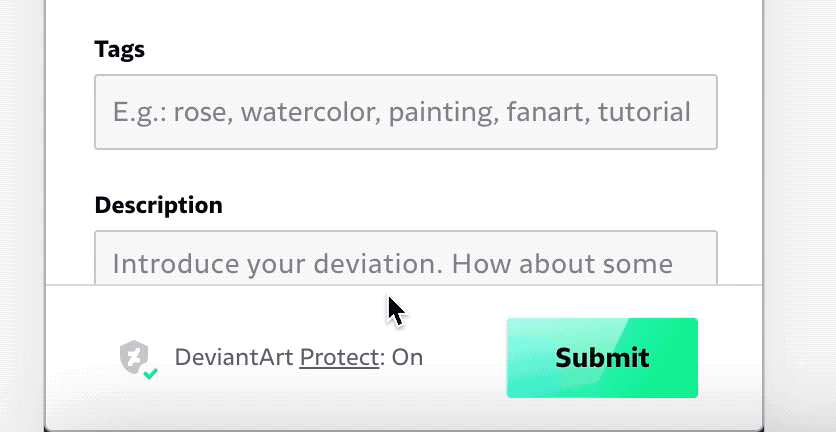
Task: Click the "On" status next to Protect
Action: [407, 357]
